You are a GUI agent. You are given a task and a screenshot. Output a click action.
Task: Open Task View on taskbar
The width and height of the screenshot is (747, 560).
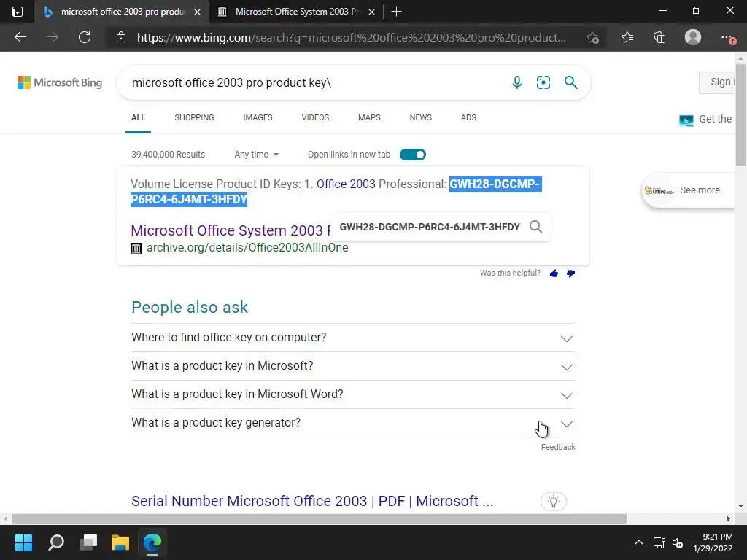[88, 542]
